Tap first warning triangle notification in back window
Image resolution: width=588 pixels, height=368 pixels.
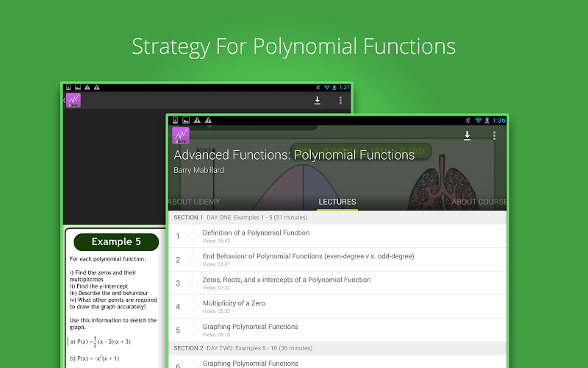click(x=87, y=87)
